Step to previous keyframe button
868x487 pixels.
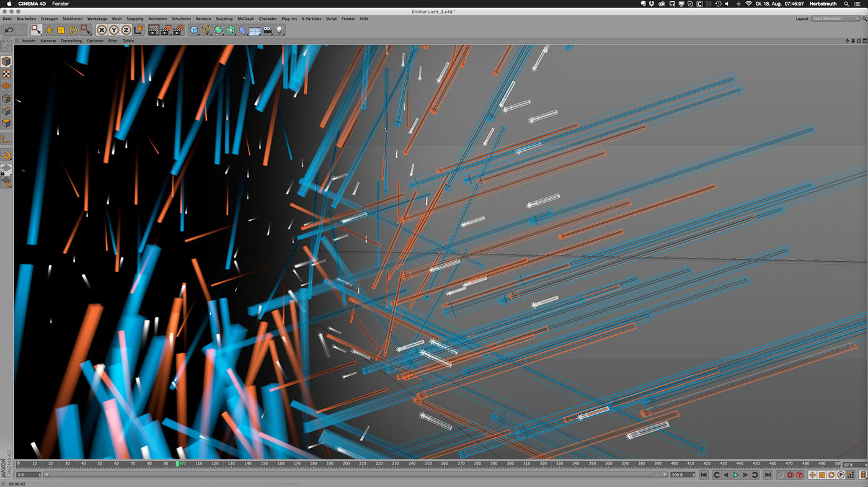[x=716, y=475]
